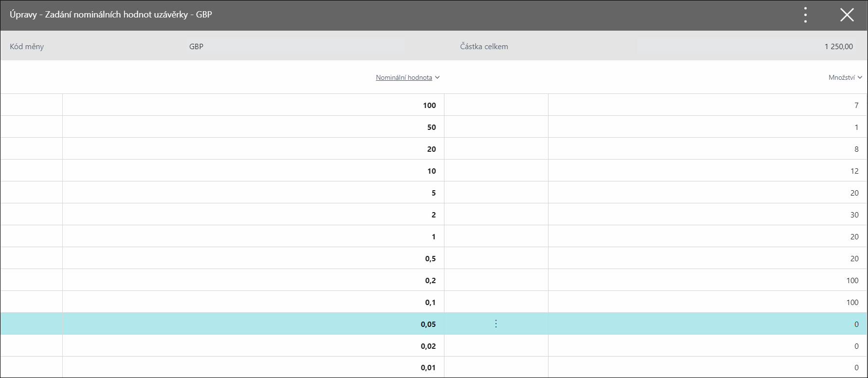
Task: Select the nominal value 0,1 cell
Action: (253, 302)
